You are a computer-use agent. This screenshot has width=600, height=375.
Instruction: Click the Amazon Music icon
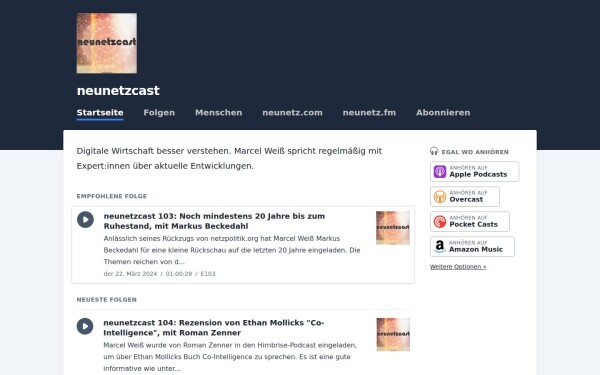440,246
